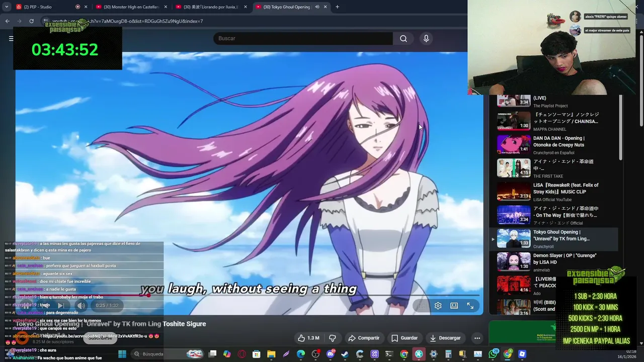Save video with Guardar button
The width and height of the screenshot is (644, 362).
[405, 338]
